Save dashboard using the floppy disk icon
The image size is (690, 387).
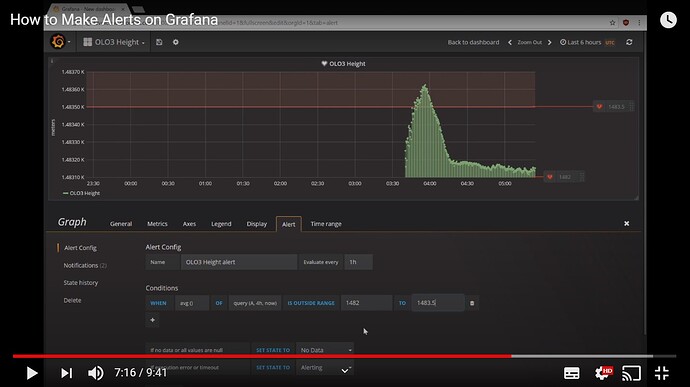(x=159, y=42)
